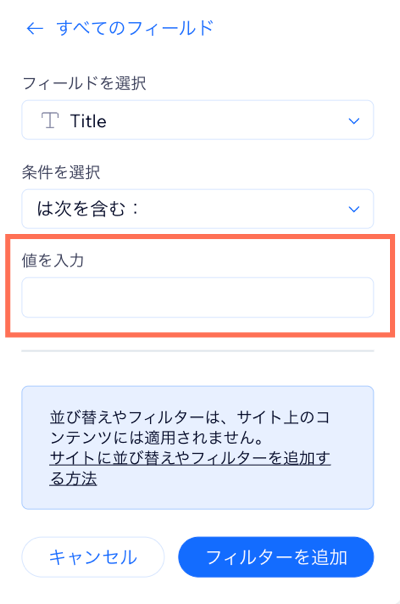Click the blue info notice box

(198, 448)
